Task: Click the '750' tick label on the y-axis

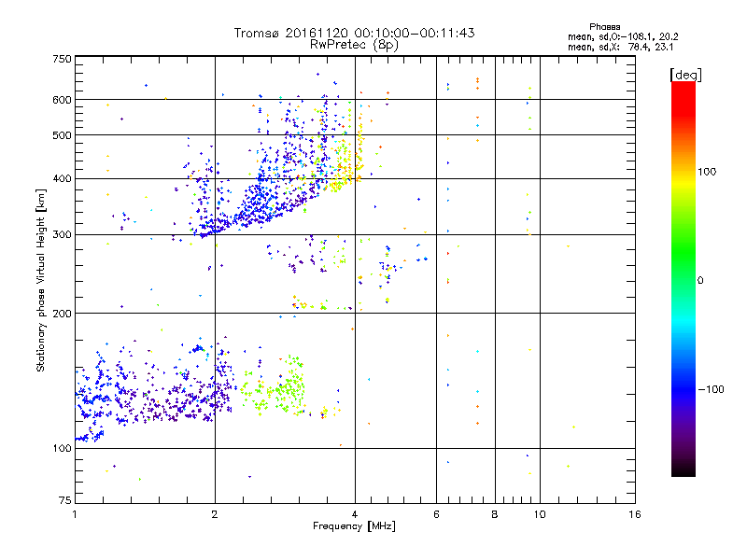Action: (x=62, y=59)
